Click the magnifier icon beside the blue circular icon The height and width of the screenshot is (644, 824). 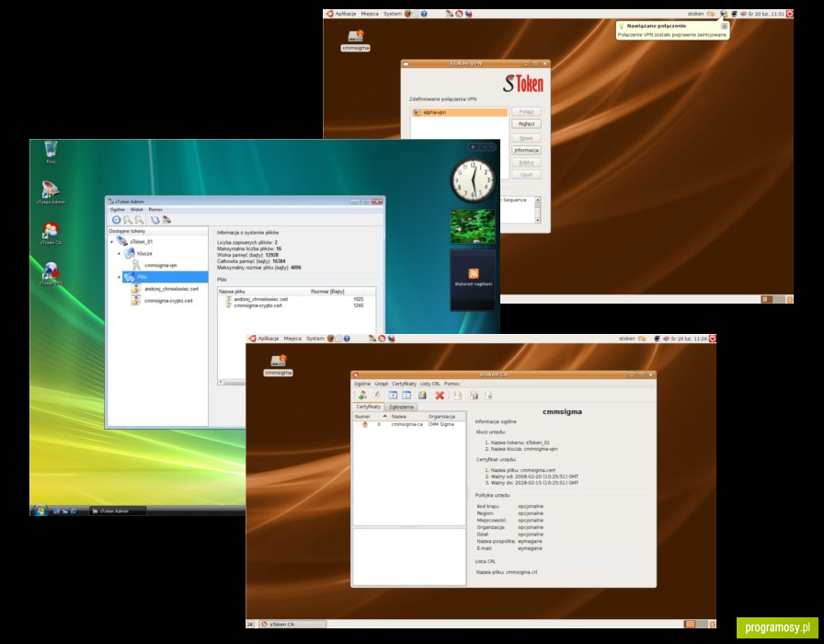tap(127, 220)
